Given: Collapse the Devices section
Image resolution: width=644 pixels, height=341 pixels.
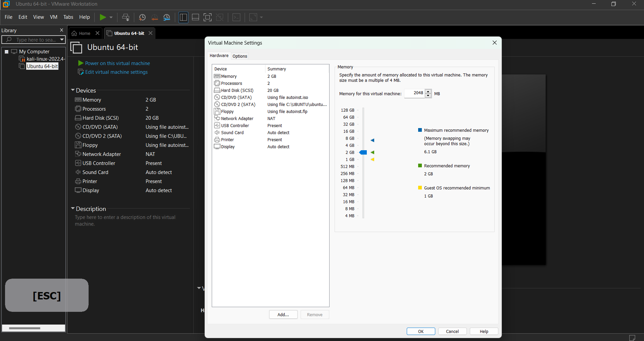Looking at the screenshot, I should [73, 90].
